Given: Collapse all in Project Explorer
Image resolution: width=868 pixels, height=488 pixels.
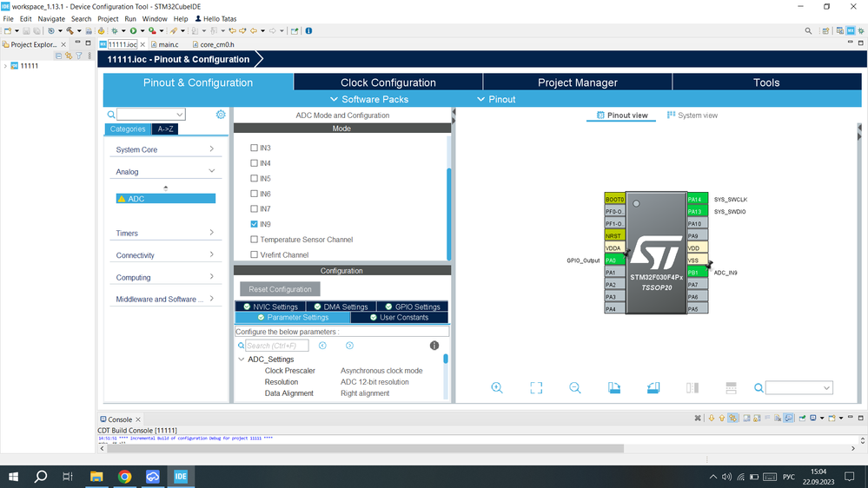Looking at the screenshot, I should click(58, 56).
